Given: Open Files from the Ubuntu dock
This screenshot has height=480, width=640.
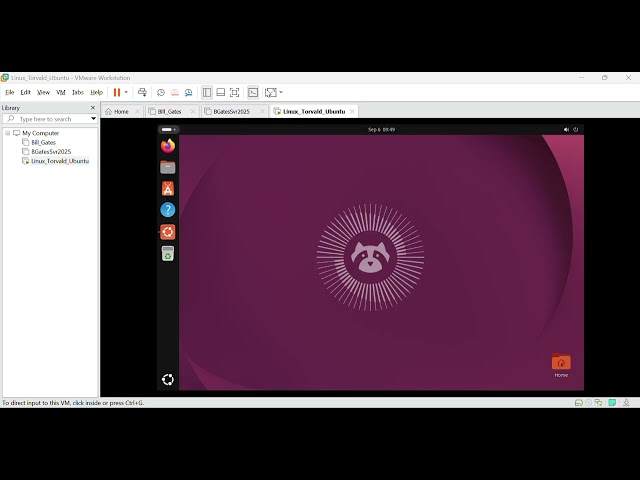Looking at the screenshot, I should click(168, 167).
